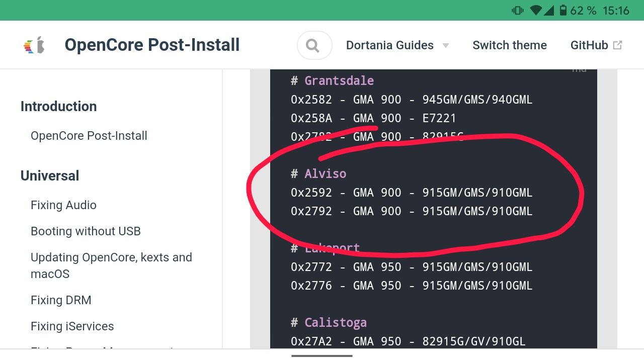
Task: Click the OpenCore apple logo icon
Action: [34, 45]
